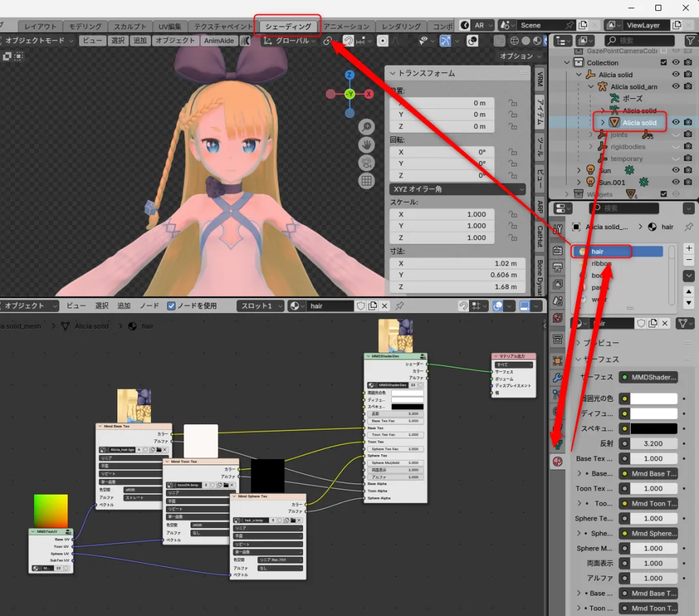Image resolution: width=699 pixels, height=616 pixels.
Task: Open the View Layer properties tab
Action: tap(558, 284)
